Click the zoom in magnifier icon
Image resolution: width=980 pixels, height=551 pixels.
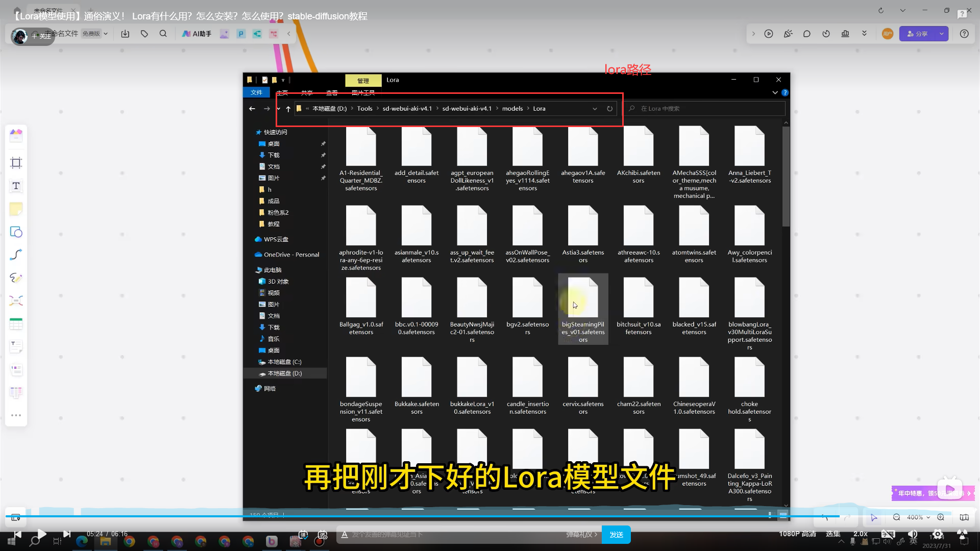[941, 517]
